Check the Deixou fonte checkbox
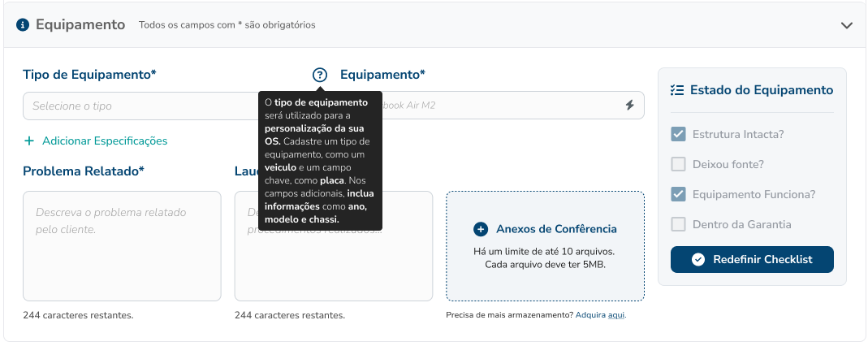The height and width of the screenshot is (346, 868). pos(679,164)
